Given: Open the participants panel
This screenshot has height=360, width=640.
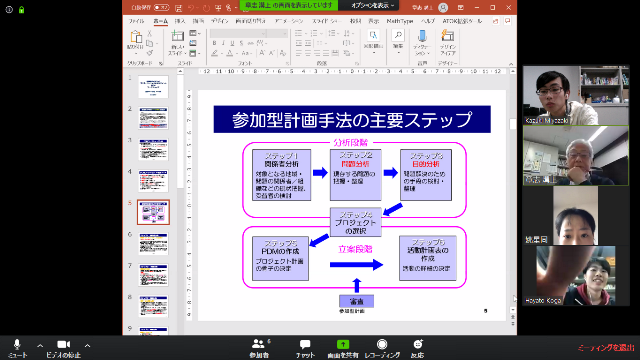Looking at the screenshot, I should pos(259,349).
